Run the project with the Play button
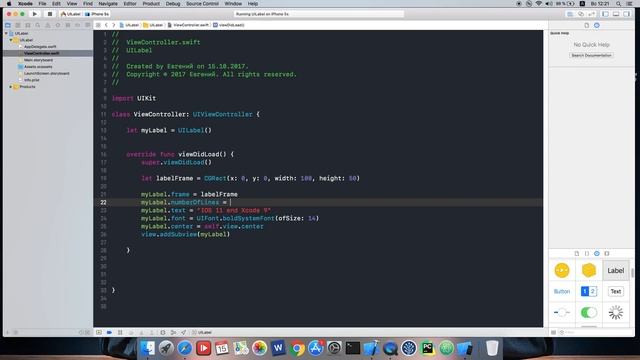This screenshot has height=360, width=640. pos(35,14)
